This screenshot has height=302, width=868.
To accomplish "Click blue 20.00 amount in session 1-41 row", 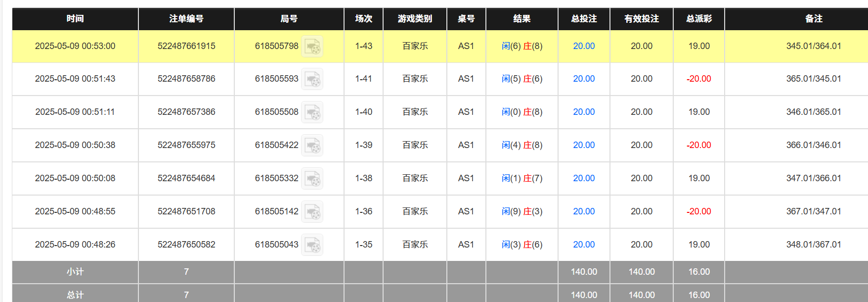I will click(584, 79).
